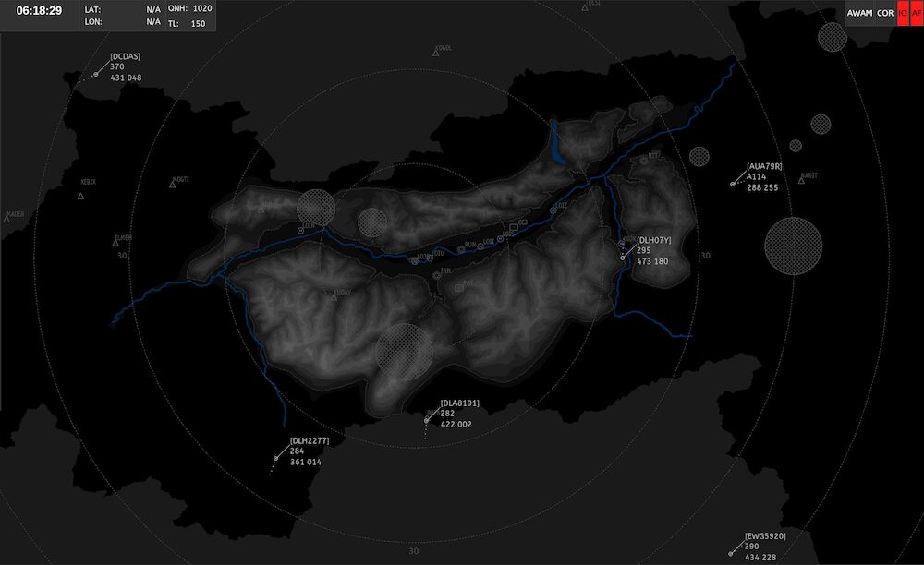Click the INN navaid symbol
The height and width of the screenshot is (565, 924).
click(x=436, y=274)
